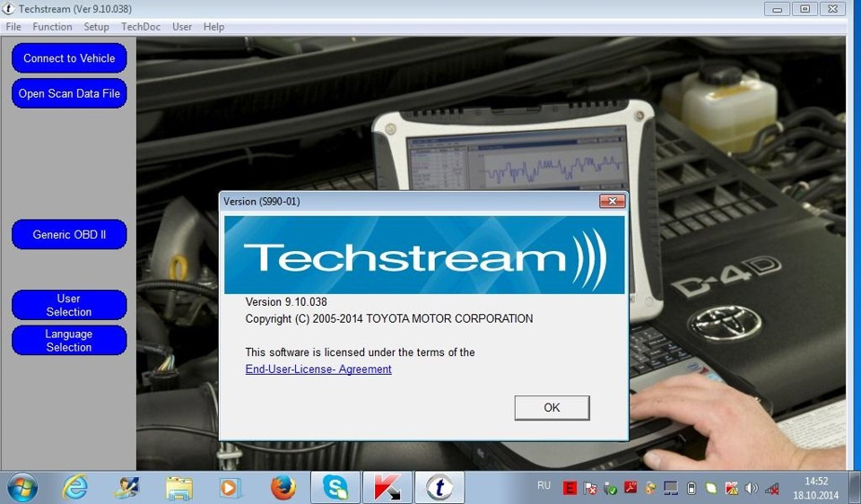861x504 pixels.
Task: Click the Windows Start orb
Action: [x=22, y=488]
